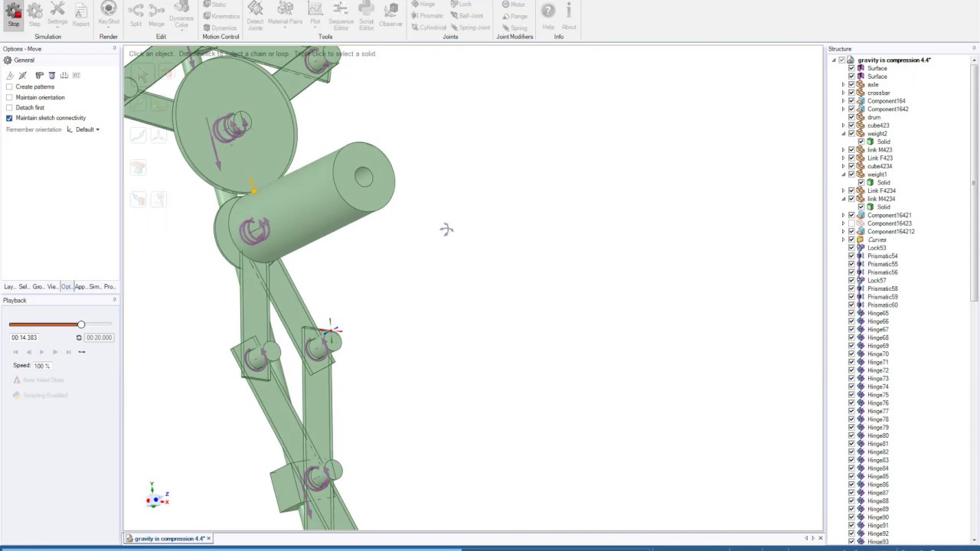Toggle visibility checkbox for Component16423
The width and height of the screenshot is (980, 551).
[x=851, y=223]
